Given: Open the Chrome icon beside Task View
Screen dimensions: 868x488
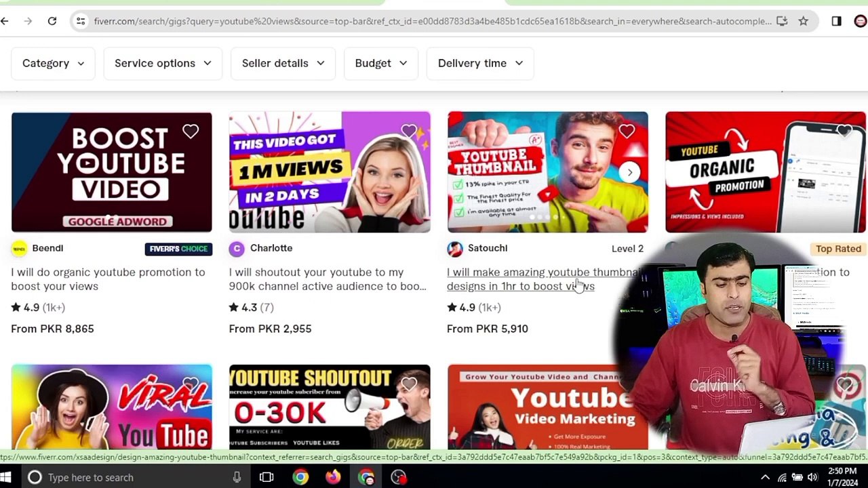Looking at the screenshot, I should [x=300, y=477].
